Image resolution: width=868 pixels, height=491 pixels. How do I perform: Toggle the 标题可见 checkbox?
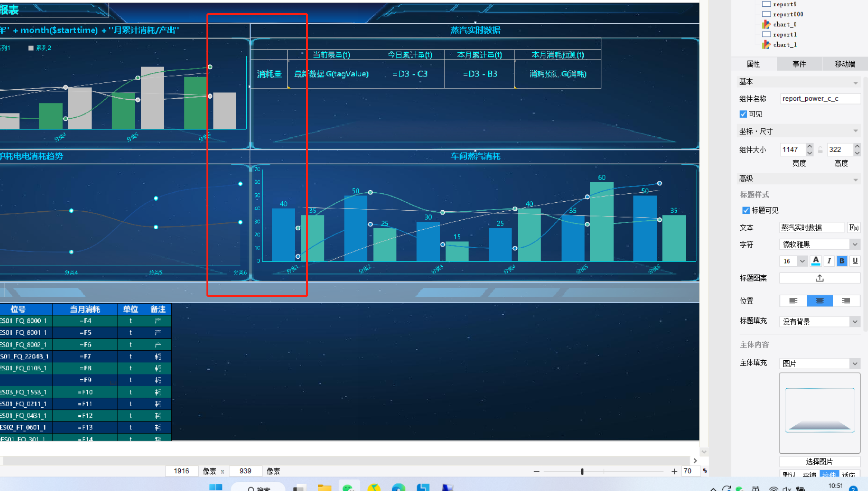(x=746, y=210)
